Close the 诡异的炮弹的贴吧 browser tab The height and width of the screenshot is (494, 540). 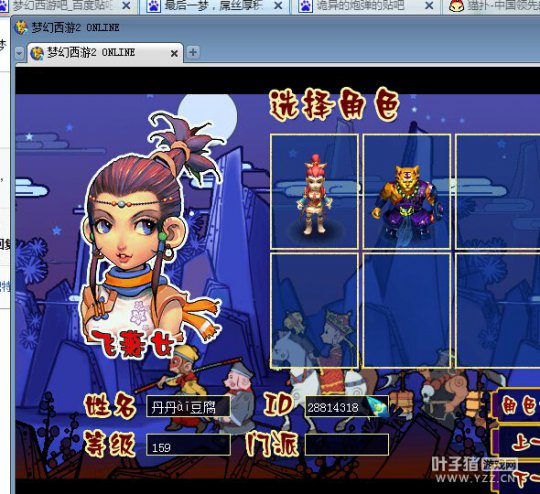429,6
